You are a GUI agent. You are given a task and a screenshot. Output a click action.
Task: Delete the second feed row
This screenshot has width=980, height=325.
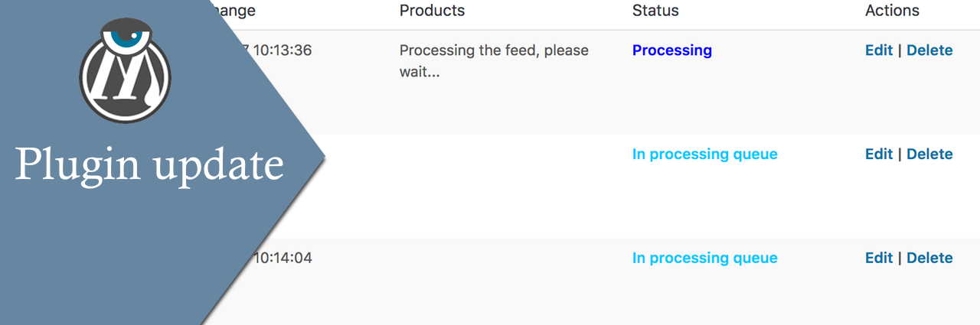(929, 154)
